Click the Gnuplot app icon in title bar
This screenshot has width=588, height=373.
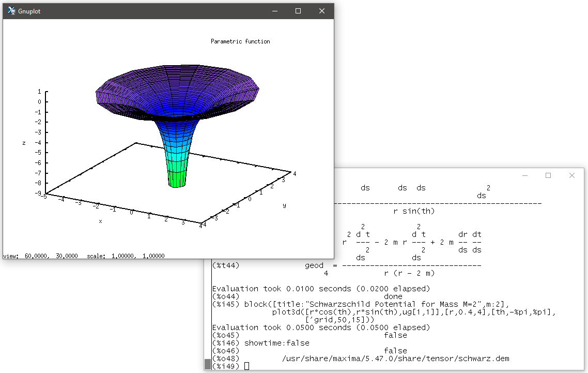coord(11,11)
